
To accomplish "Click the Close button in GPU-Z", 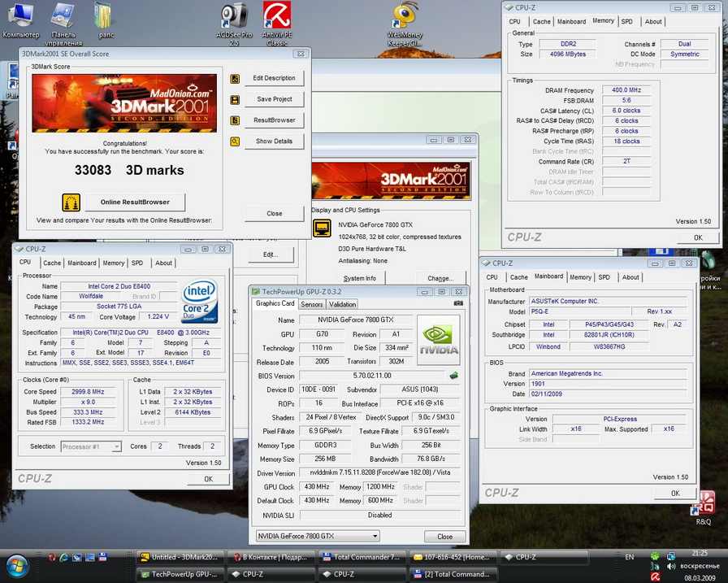I will 444,537.
